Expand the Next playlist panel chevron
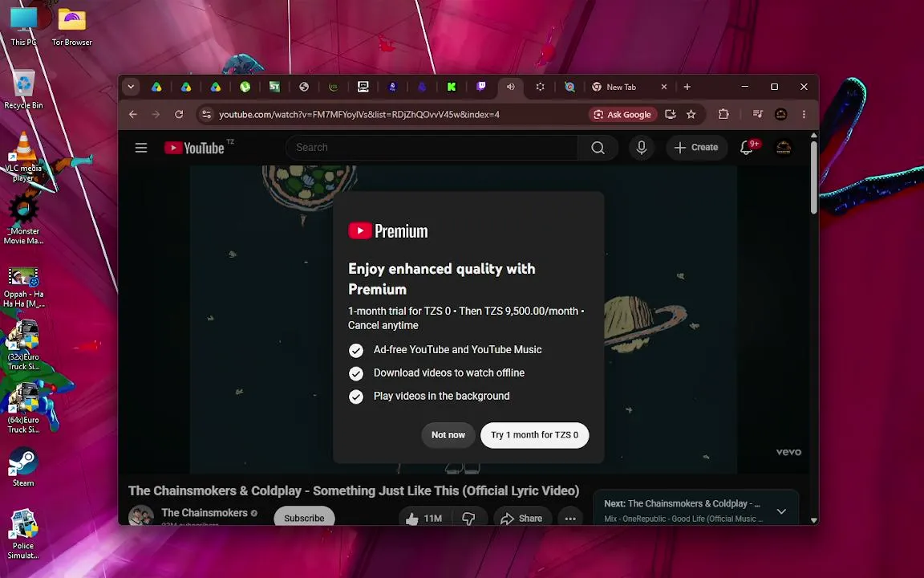The image size is (924, 578). click(781, 511)
